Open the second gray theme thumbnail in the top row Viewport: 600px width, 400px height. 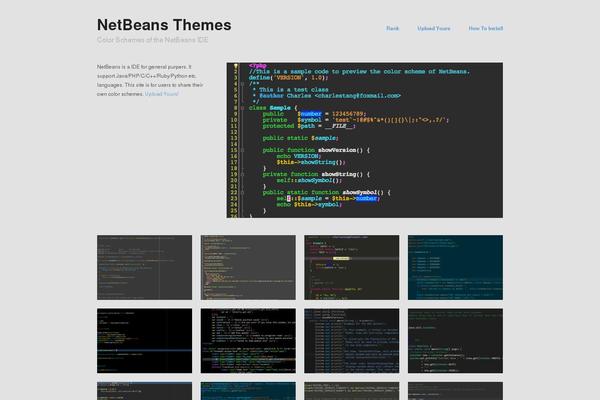[248, 267]
